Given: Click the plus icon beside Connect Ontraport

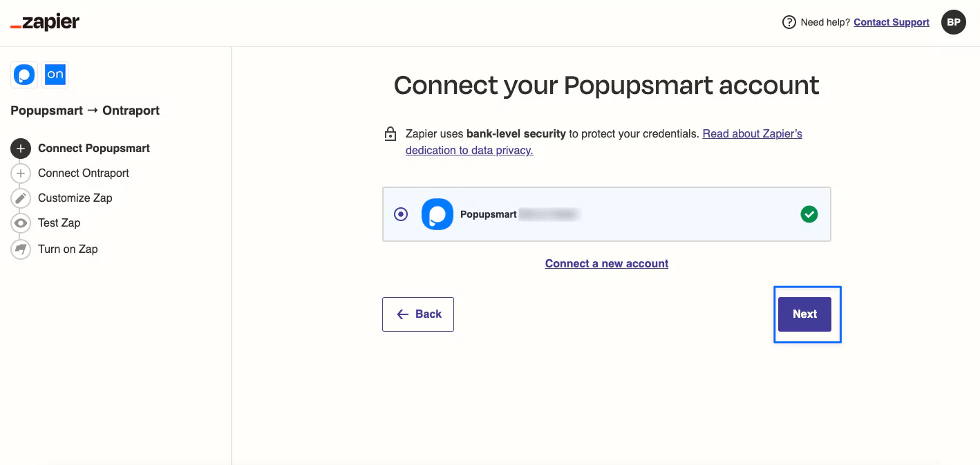Looking at the screenshot, I should [21, 173].
